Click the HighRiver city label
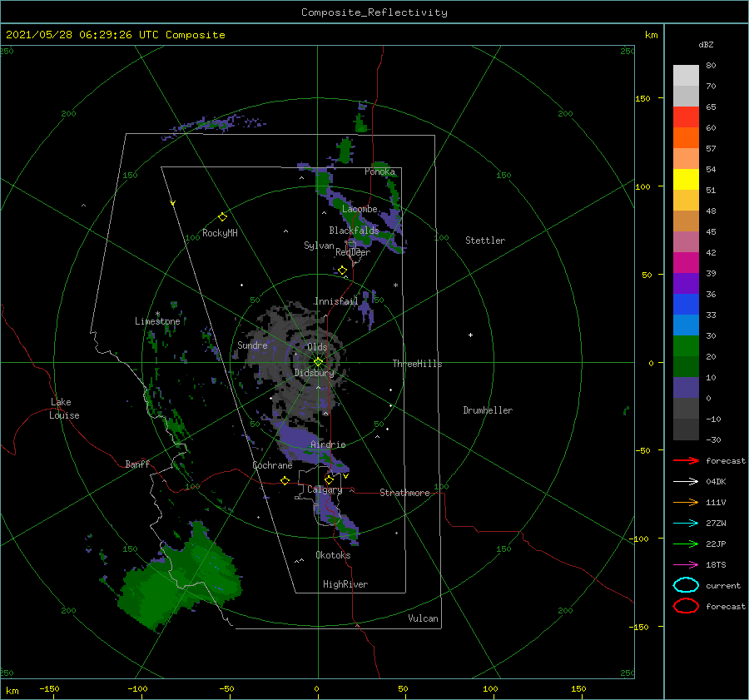Image resolution: width=749 pixels, height=700 pixels. click(345, 584)
